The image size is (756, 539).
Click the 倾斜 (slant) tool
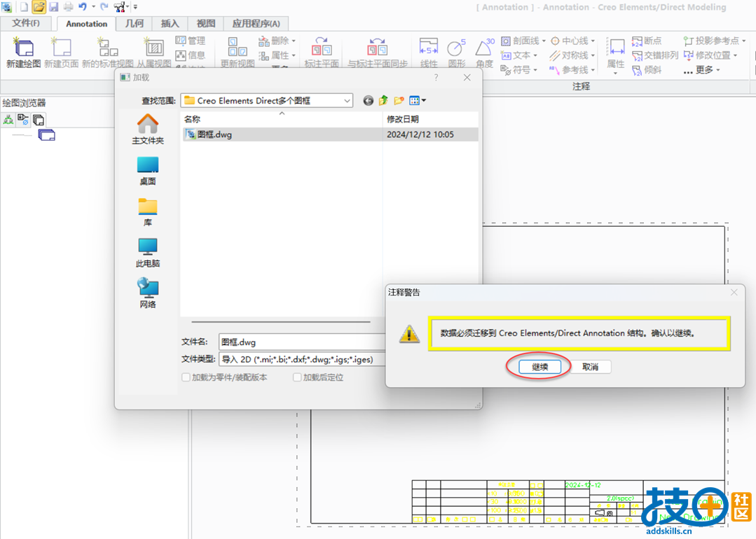click(647, 70)
